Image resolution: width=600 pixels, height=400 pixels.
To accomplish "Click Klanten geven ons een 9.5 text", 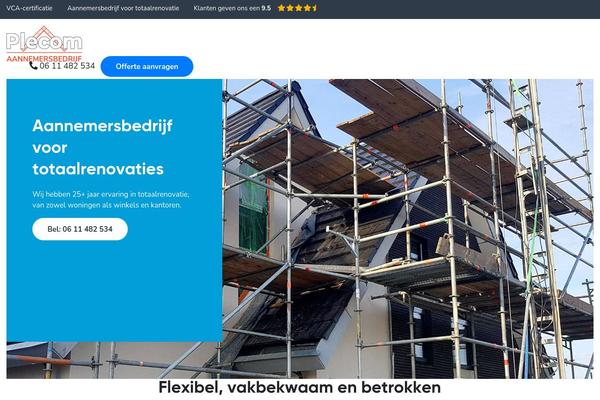I will (232, 8).
